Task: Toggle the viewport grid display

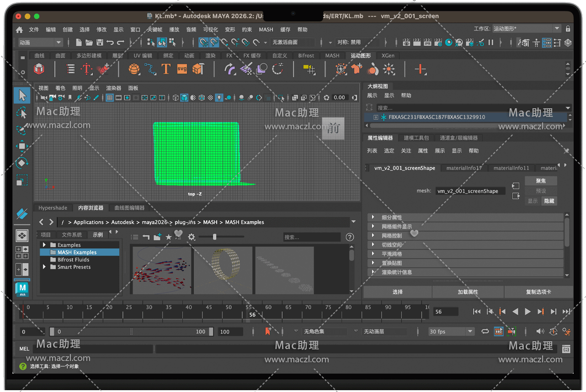Action: (x=110, y=98)
